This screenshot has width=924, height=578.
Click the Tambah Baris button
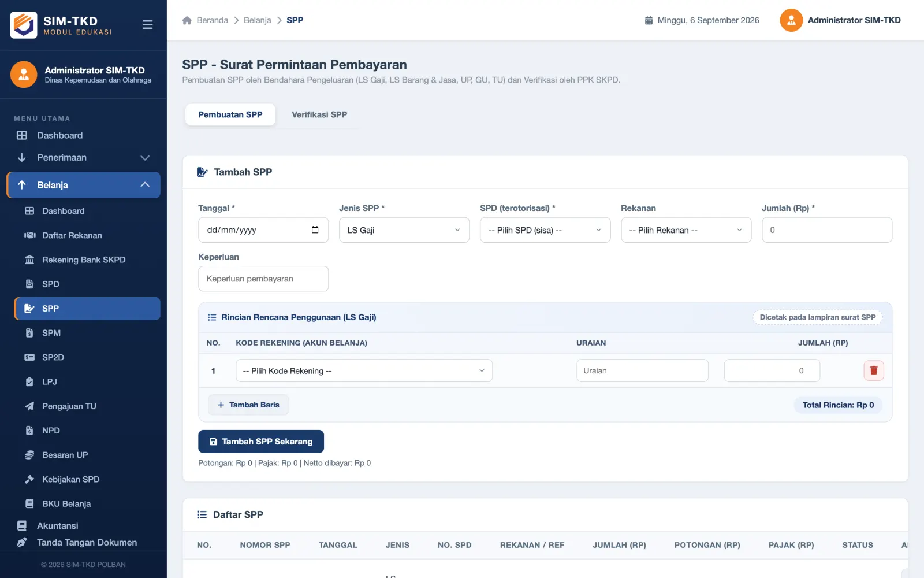coord(248,405)
